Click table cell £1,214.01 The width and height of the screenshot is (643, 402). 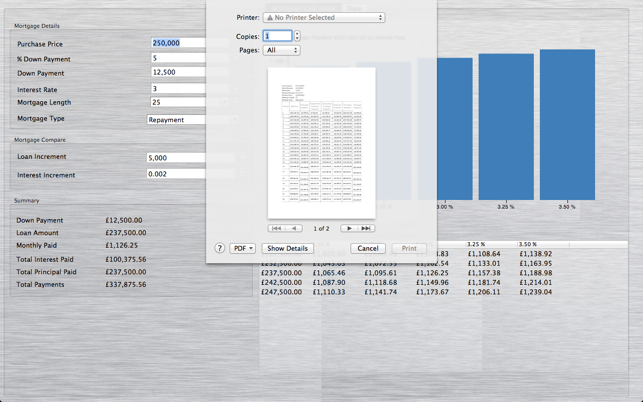coord(536,283)
